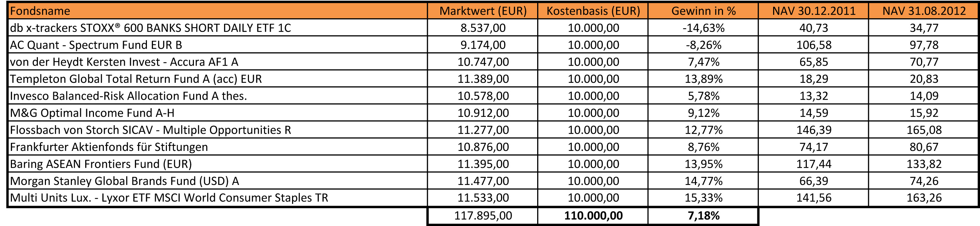Select Invesco Balanced-Risk Allocation Fund cell

[128, 96]
